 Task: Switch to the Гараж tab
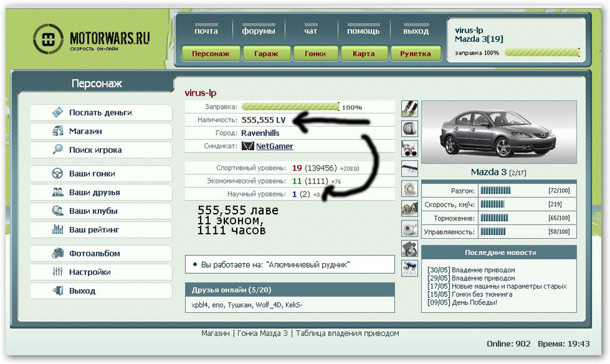266,54
